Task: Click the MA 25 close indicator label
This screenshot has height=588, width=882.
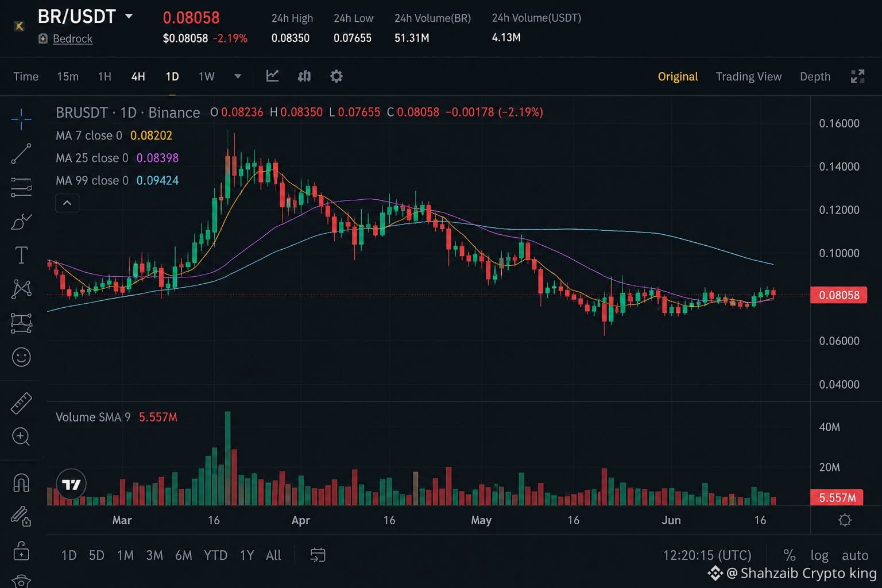Action: coord(92,158)
